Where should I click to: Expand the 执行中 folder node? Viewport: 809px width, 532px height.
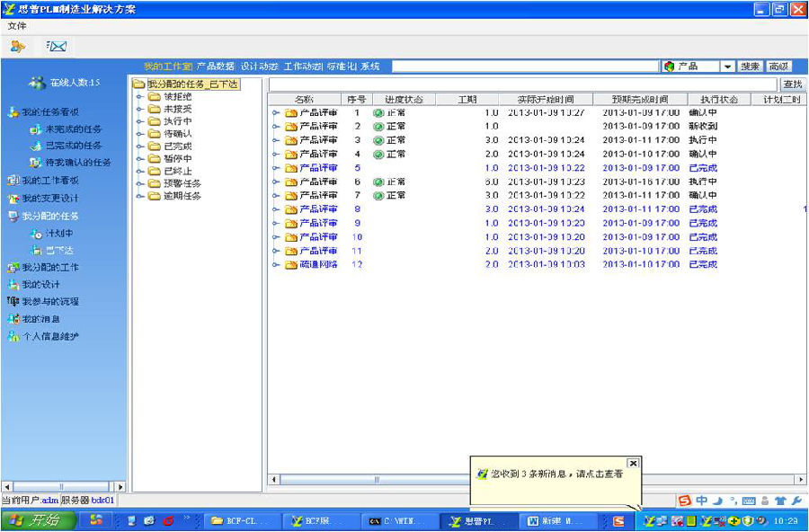140,121
